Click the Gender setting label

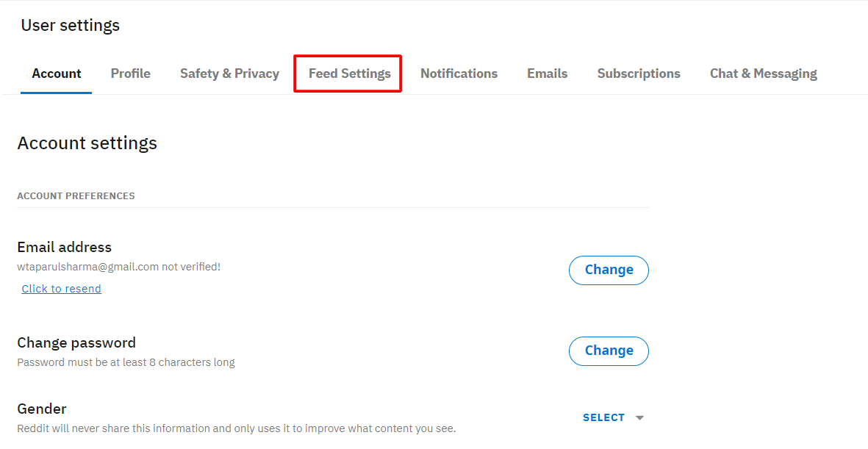[42, 409]
